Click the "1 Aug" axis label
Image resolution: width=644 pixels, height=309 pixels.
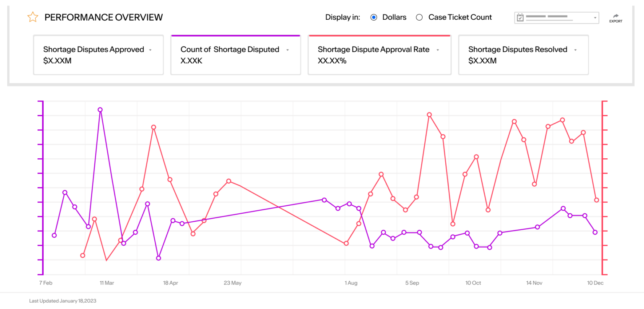click(x=351, y=283)
